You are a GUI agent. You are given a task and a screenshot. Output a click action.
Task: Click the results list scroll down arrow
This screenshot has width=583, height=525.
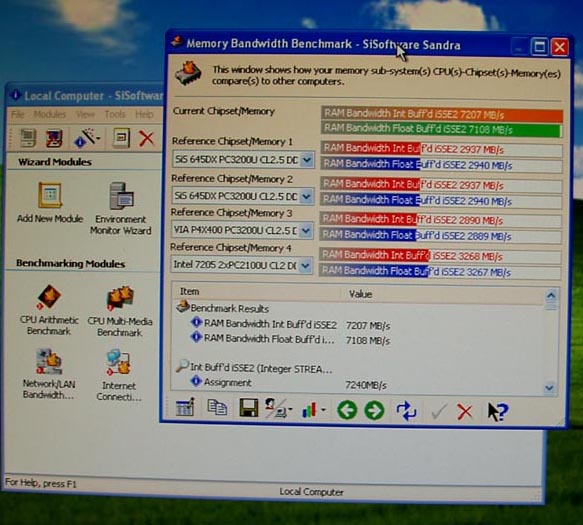pos(549,387)
